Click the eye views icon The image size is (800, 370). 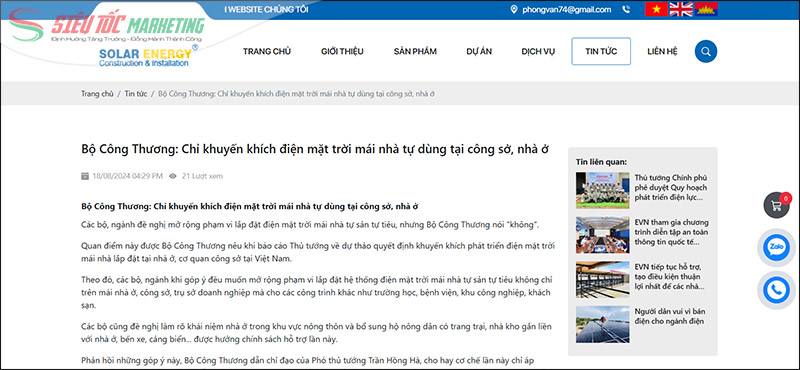pos(172,176)
